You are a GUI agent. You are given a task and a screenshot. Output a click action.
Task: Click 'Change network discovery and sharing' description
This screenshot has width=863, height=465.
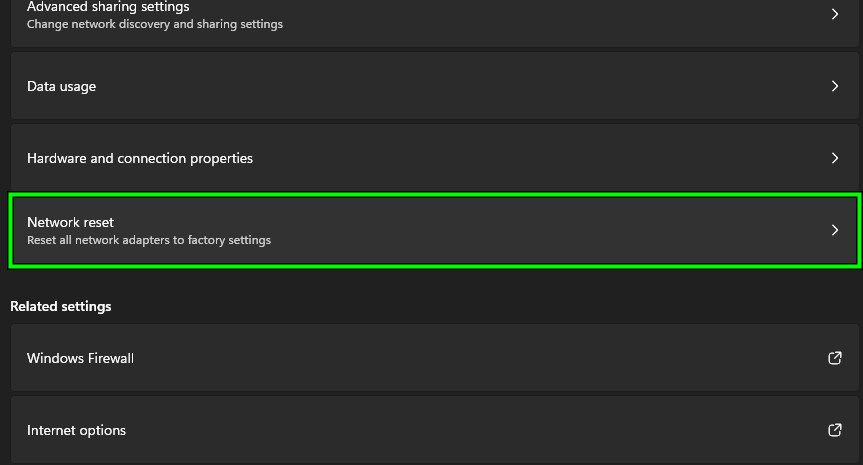click(x=155, y=24)
